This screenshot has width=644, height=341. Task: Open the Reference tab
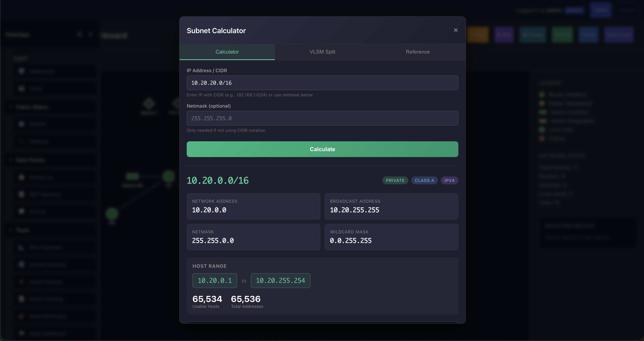point(418,52)
